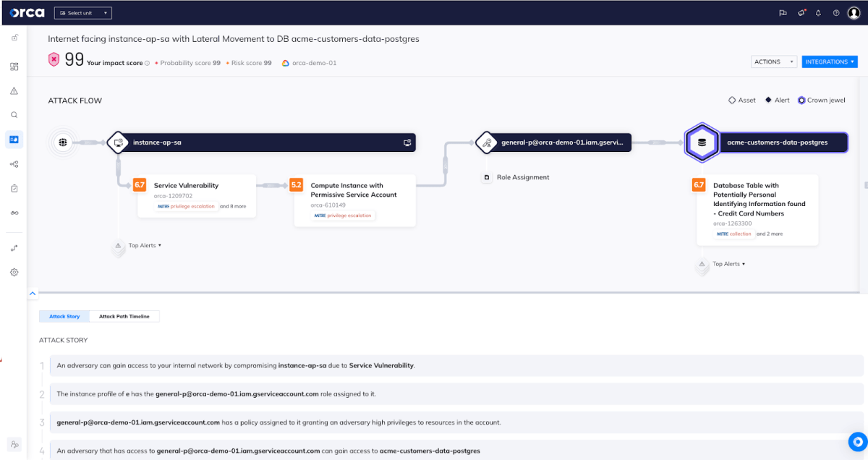Screen dimensions: 868x460
Task: Click MITRE privilege escalation tag on orca-1209702
Action: coord(187,206)
